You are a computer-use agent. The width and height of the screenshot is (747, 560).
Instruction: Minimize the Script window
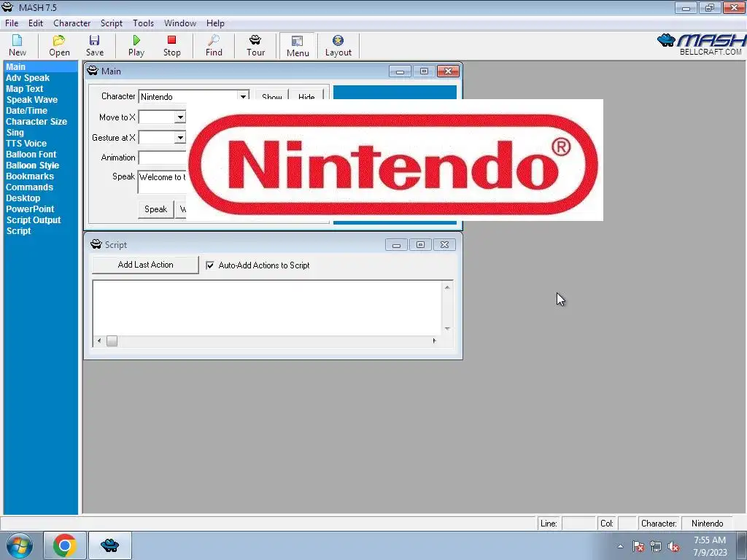(396, 245)
